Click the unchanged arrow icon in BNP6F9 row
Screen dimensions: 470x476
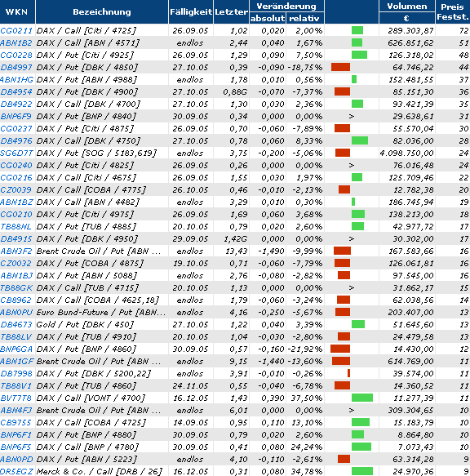point(352,116)
